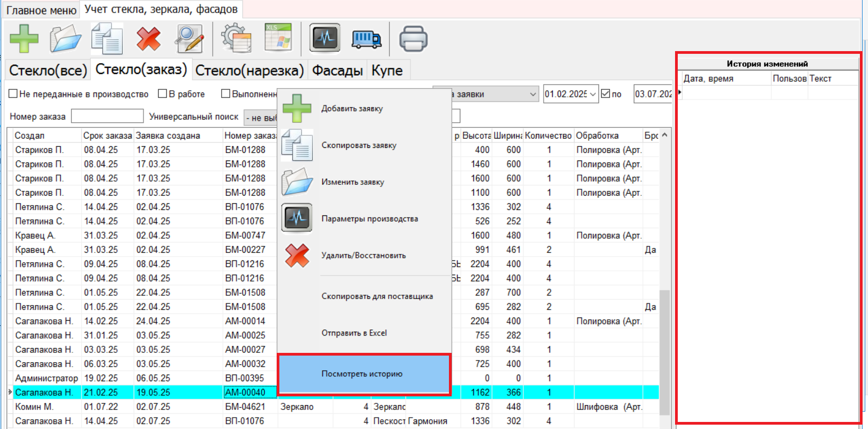Screen dimensions: 868x429
Task: Open the universal search '- не вы' dropdown
Action: [261, 117]
